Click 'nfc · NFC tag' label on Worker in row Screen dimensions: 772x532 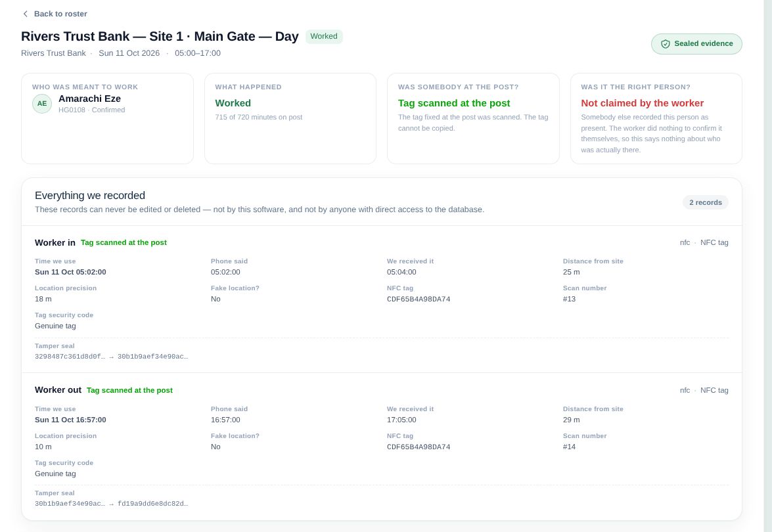pos(704,242)
